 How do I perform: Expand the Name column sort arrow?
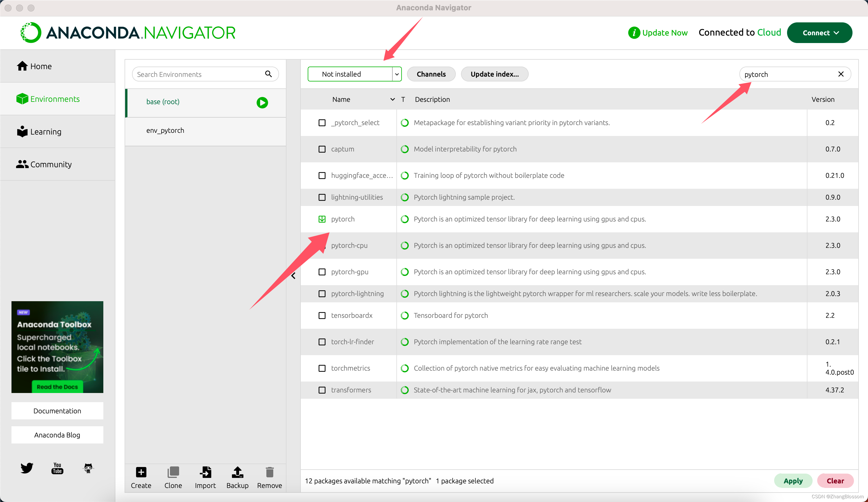pos(392,99)
